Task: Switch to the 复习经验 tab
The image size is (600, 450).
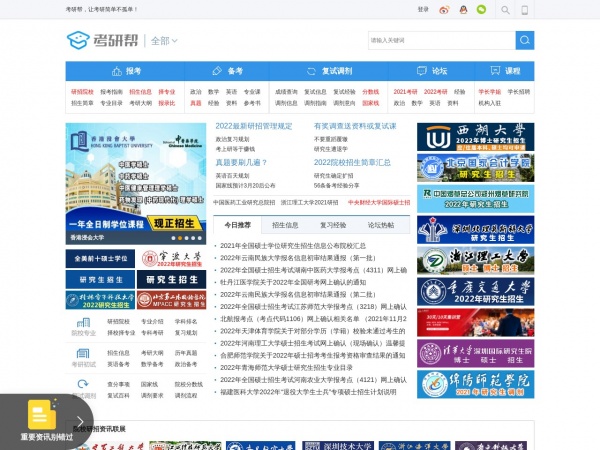Action: [x=333, y=225]
